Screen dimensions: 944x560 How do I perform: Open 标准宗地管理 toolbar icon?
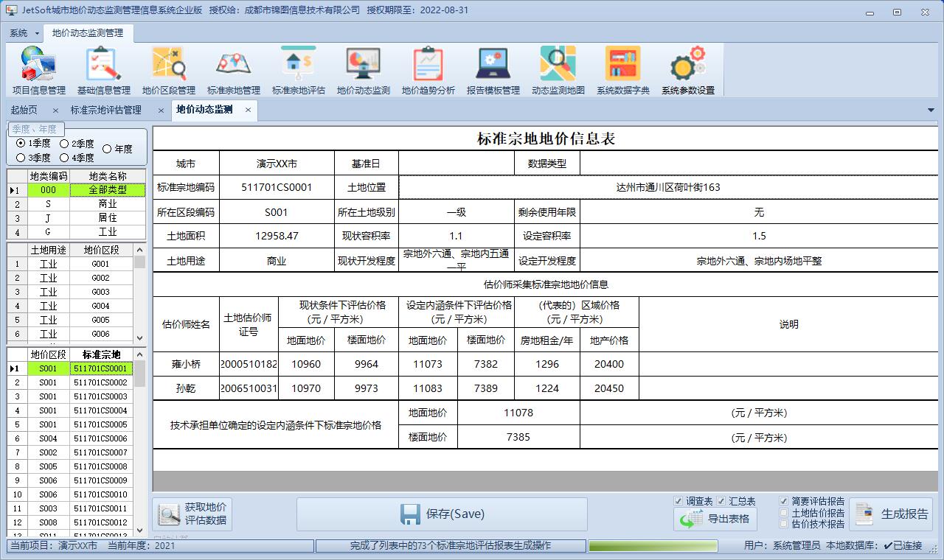click(234, 71)
